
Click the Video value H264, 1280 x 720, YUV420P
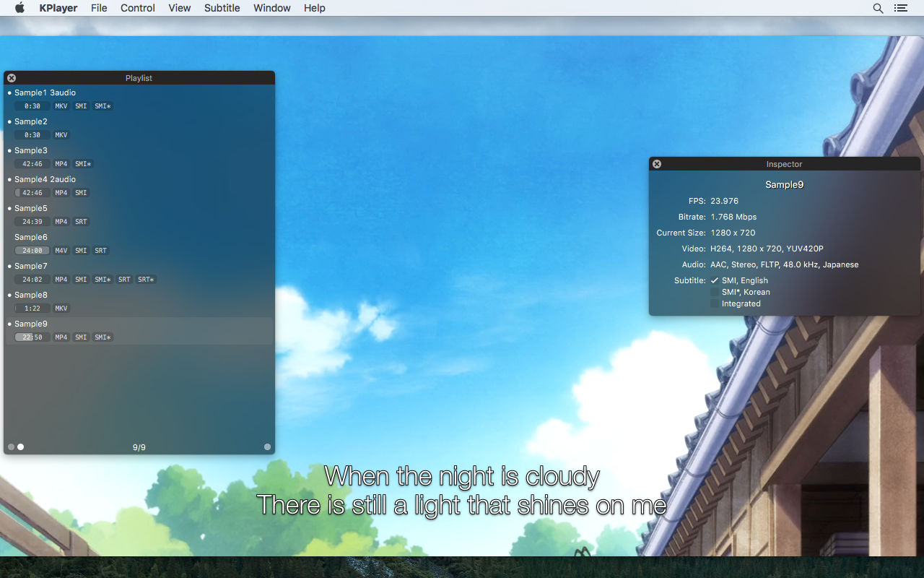click(x=767, y=249)
